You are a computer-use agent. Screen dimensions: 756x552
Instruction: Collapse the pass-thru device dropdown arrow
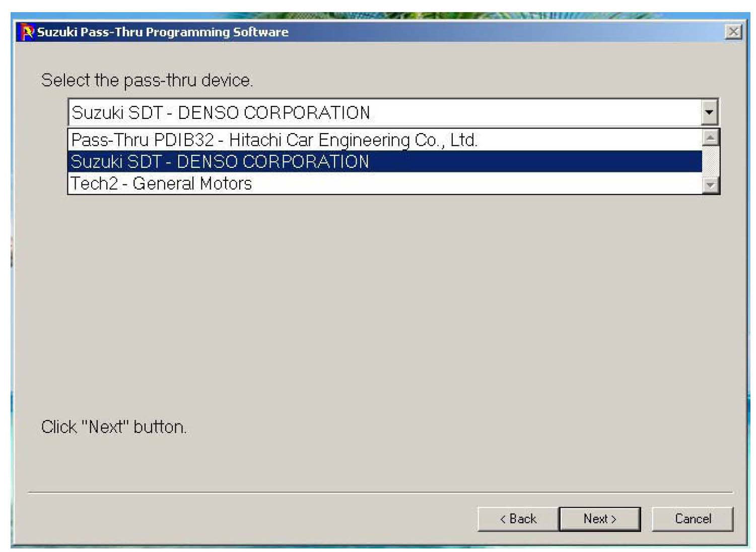709,112
